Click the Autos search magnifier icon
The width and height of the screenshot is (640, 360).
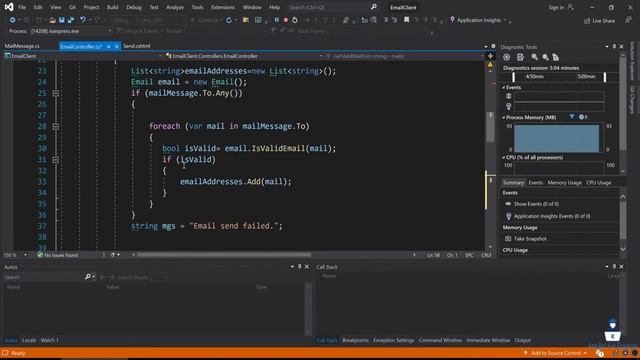point(87,277)
